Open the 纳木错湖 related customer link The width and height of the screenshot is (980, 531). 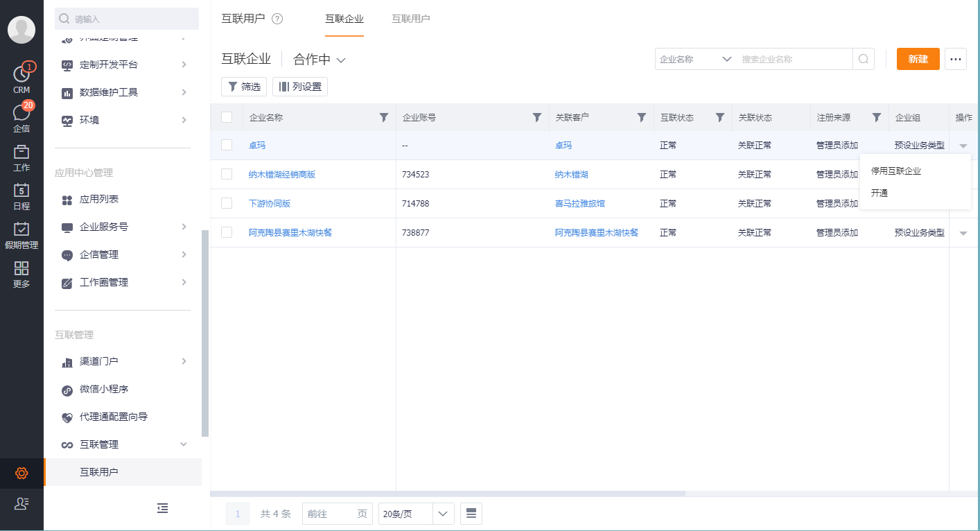[572, 175]
